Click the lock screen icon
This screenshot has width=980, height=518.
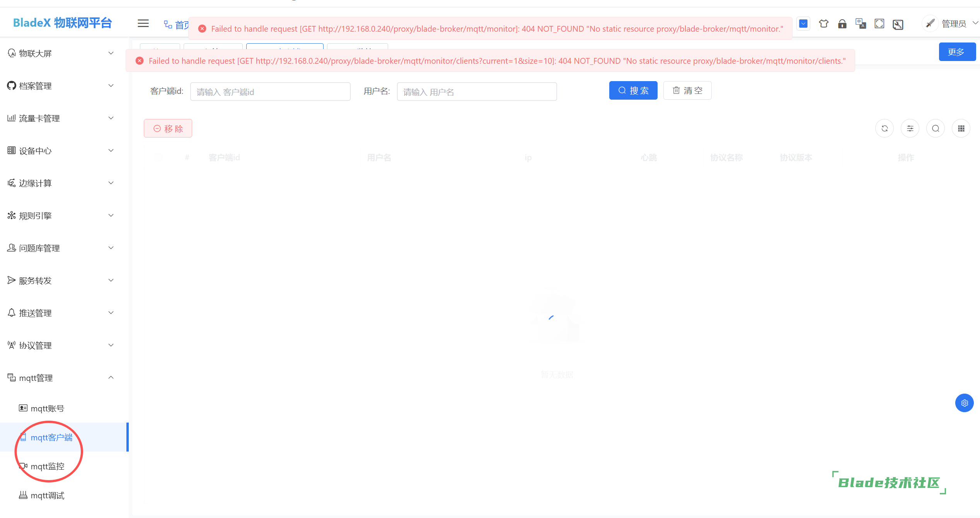point(842,24)
